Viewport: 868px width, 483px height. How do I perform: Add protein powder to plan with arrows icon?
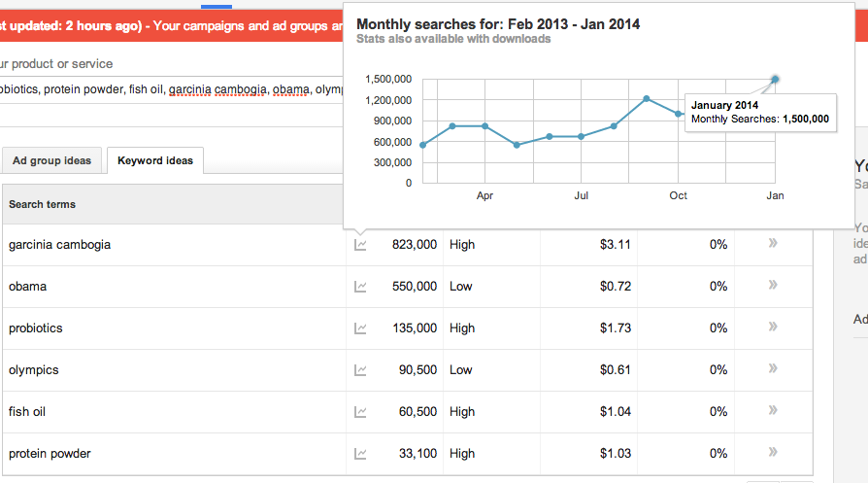click(x=773, y=452)
